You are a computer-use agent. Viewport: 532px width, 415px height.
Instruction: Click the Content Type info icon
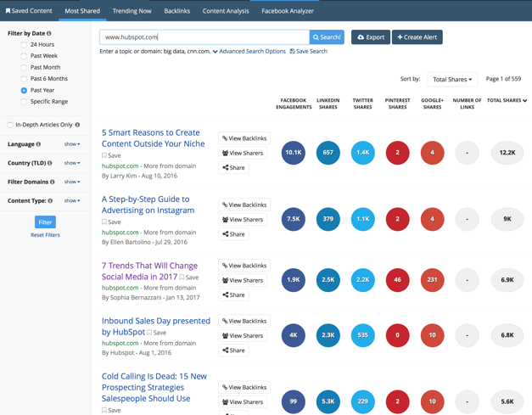pos(50,200)
